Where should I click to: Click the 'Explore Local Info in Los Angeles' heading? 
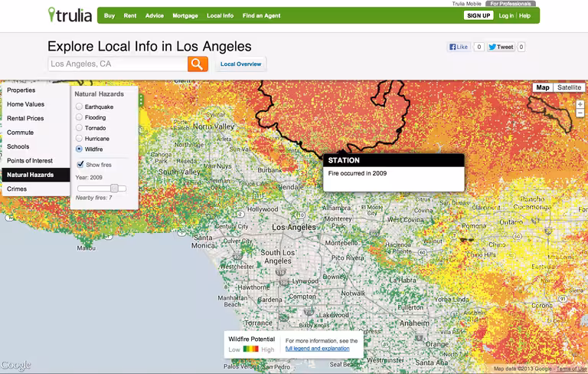[149, 47]
